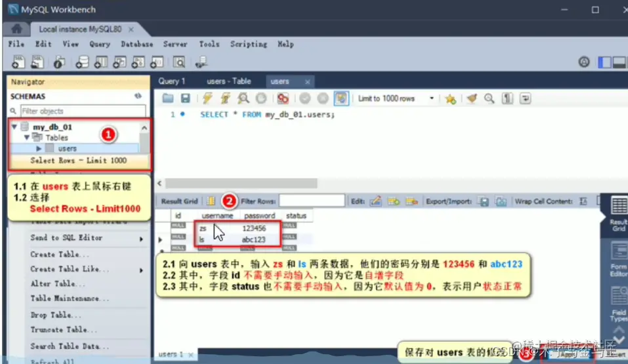
Task: Open the View menu
Action: [70, 44]
